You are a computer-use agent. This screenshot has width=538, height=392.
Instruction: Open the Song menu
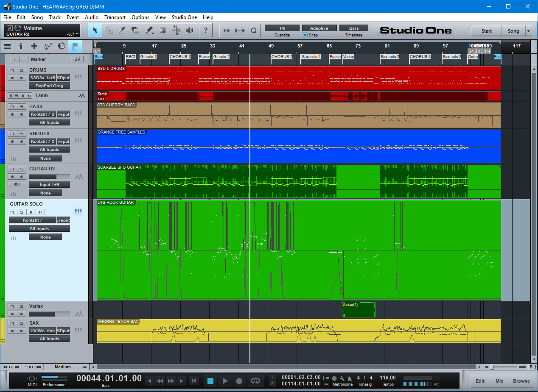point(37,17)
